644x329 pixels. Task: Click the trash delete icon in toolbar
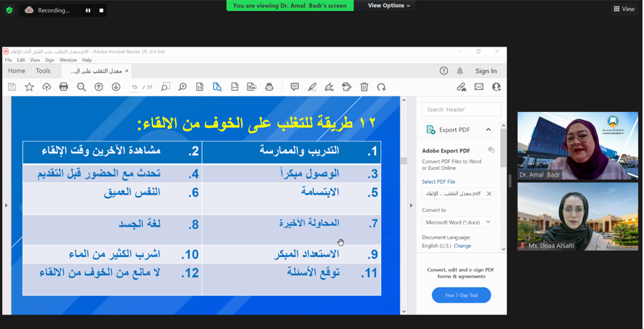point(364,87)
